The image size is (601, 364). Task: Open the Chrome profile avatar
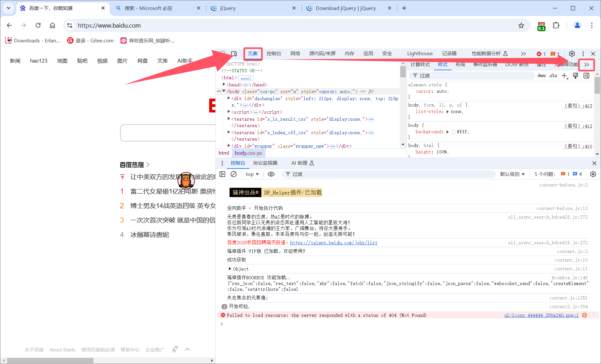(x=577, y=25)
